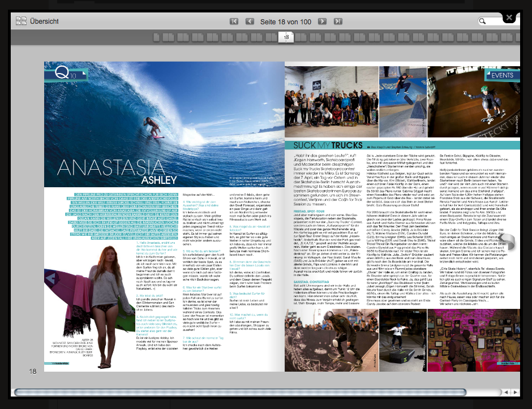Click the magnifier search icon
The height and width of the screenshot is (409, 532).
click(482, 21)
